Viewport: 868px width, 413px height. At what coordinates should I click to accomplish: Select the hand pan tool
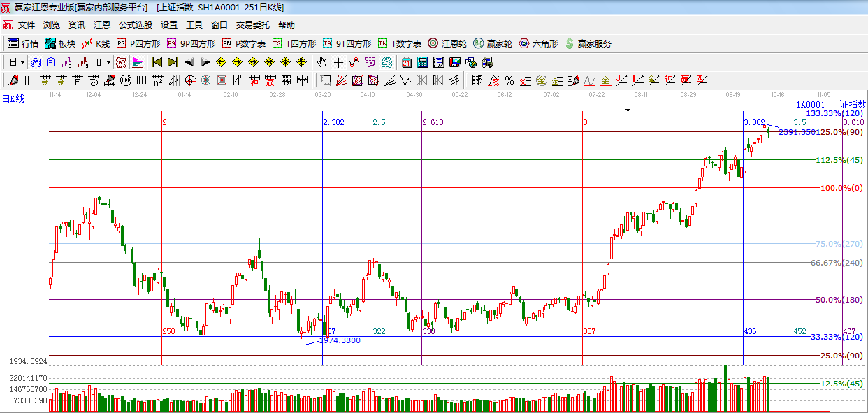[x=321, y=62]
